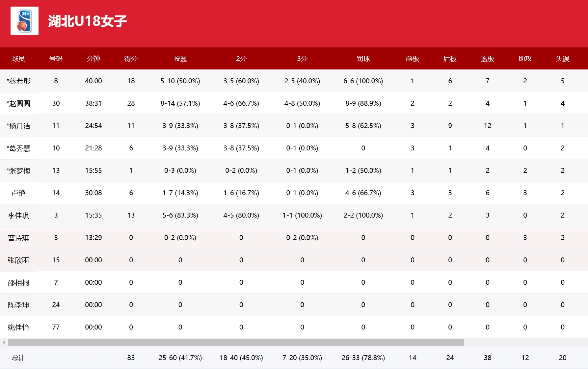Click player name 杨月洁

tap(18, 126)
